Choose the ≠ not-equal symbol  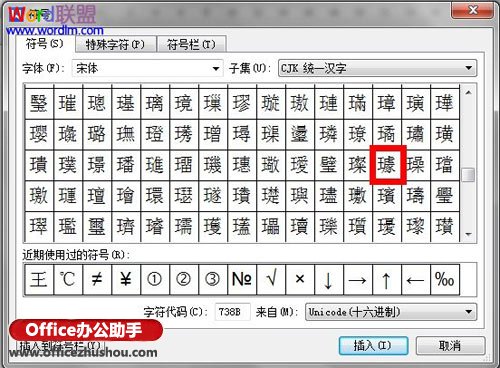(x=97, y=279)
